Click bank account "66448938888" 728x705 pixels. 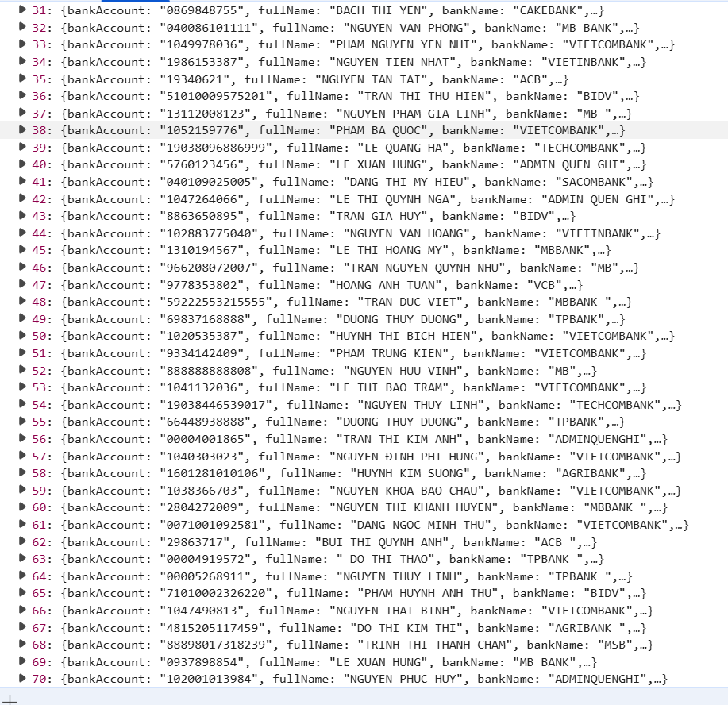(205, 422)
